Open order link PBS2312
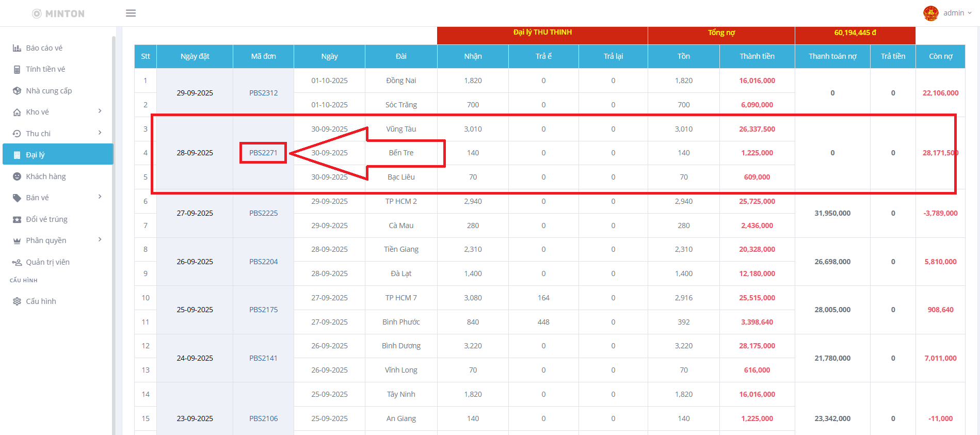The height and width of the screenshot is (435, 980). pos(263,93)
